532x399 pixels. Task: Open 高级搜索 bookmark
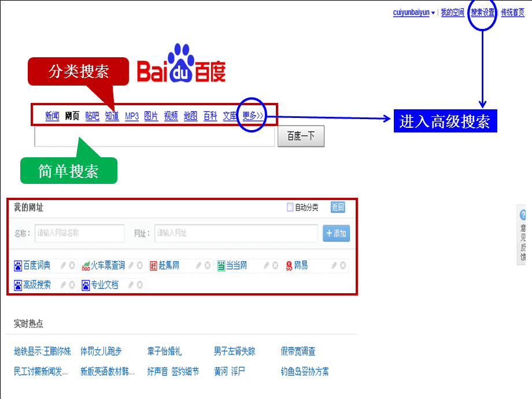coord(36,285)
